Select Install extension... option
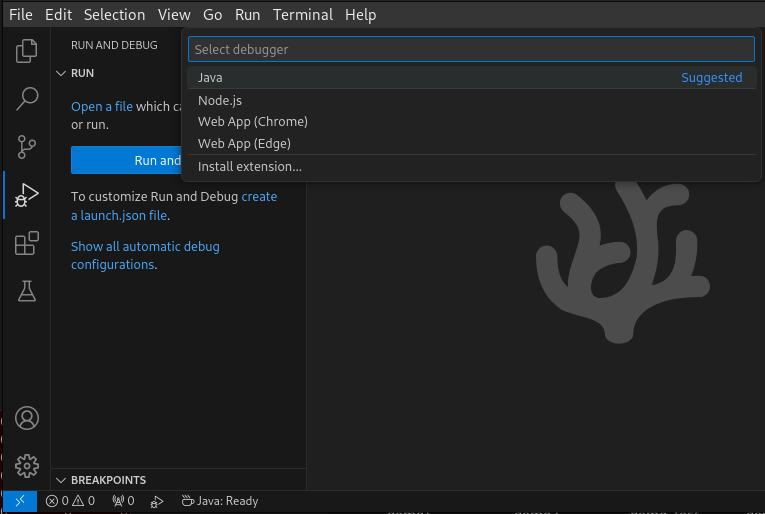Image resolution: width=765 pixels, height=514 pixels. (x=471, y=167)
